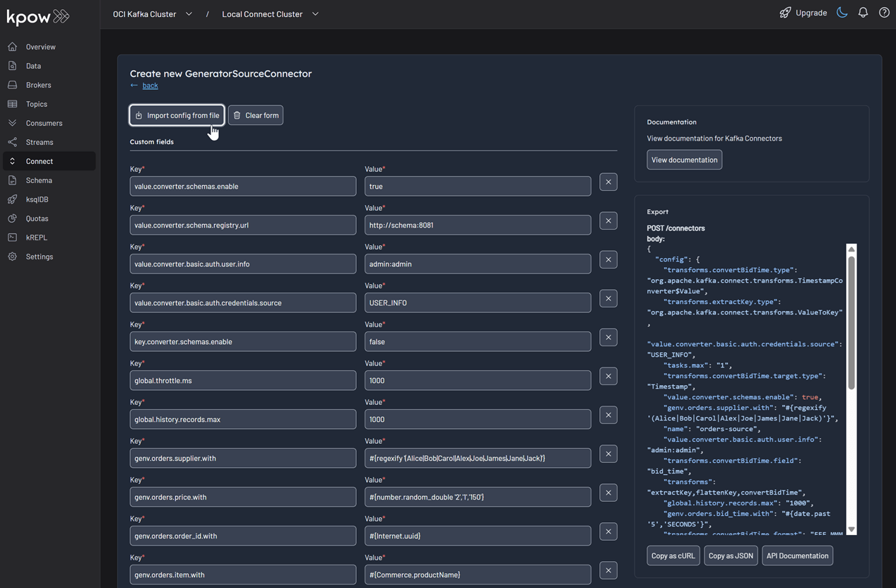Open the Overview page icon
Viewport: 896px width, 588px height.
12,47
